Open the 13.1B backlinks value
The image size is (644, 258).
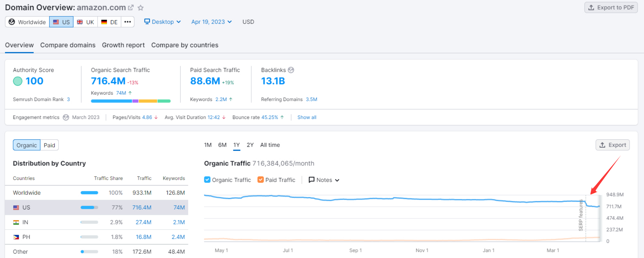pyautogui.click(x=273, y=81)
